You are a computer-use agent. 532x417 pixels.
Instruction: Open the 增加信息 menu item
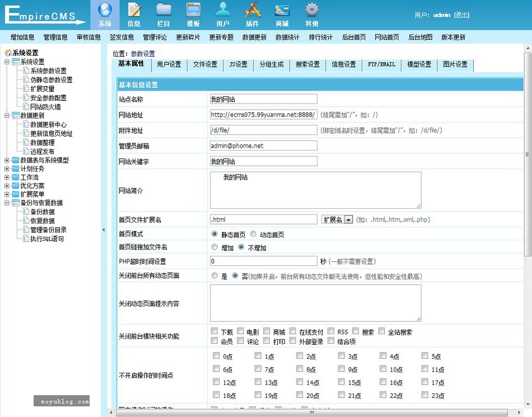click(x=22, y=38)
